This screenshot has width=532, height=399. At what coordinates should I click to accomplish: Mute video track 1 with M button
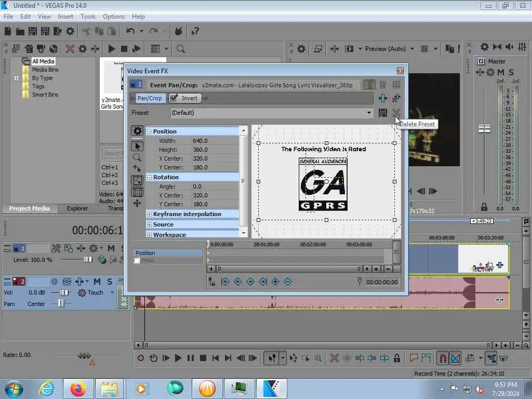tap(111, 249)
